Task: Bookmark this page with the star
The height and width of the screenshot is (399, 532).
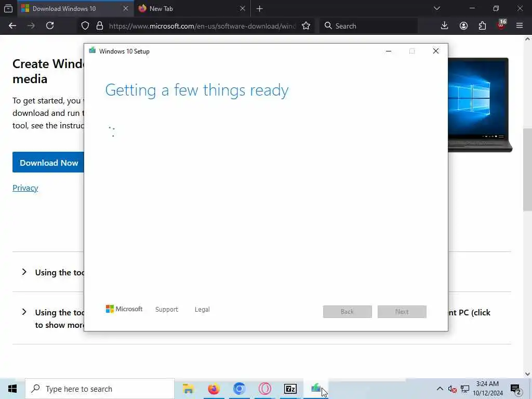Action: [x=306, y=26]
